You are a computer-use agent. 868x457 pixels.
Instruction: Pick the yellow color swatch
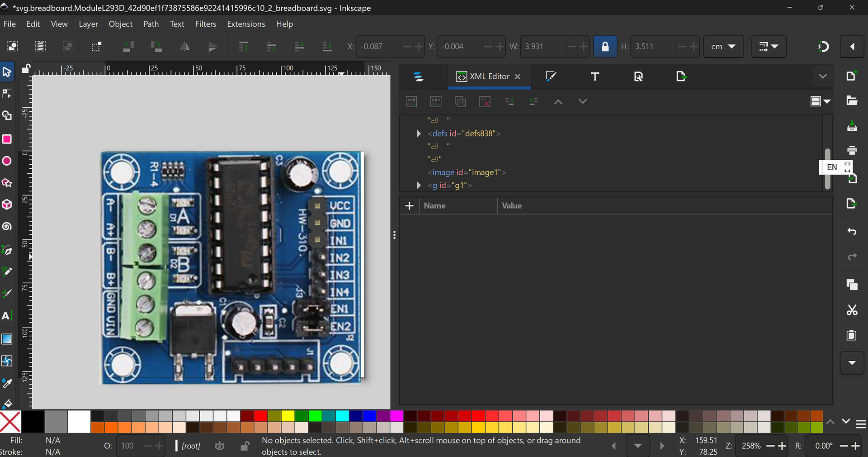pos(288,416)
